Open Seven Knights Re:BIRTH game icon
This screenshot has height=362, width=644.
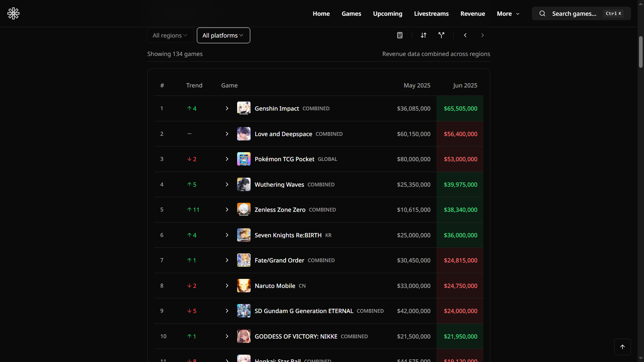pyautogui.click(x=244, y=235)
